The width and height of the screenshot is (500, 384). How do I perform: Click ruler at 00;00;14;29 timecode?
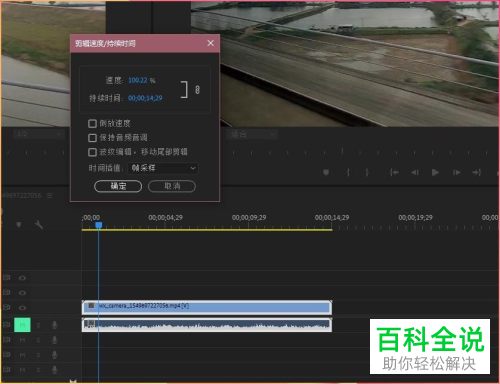click(332, 218)
